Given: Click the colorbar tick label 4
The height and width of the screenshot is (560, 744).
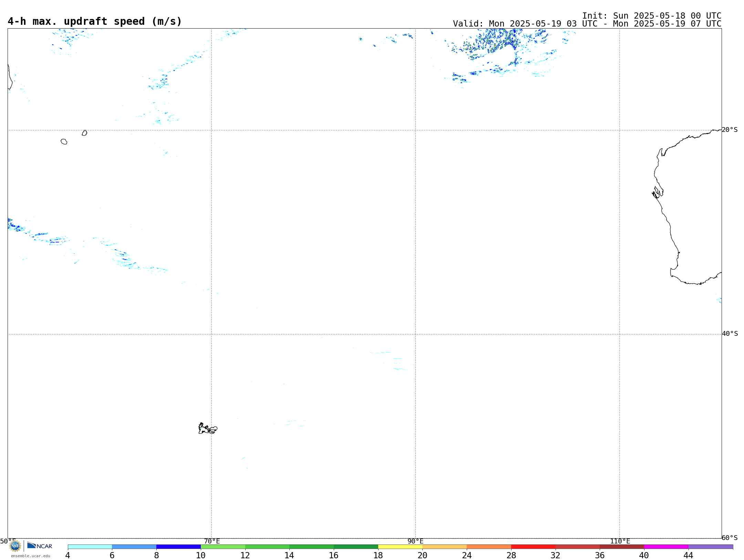Looking at the screenshot, I should (x=68, y=556).
